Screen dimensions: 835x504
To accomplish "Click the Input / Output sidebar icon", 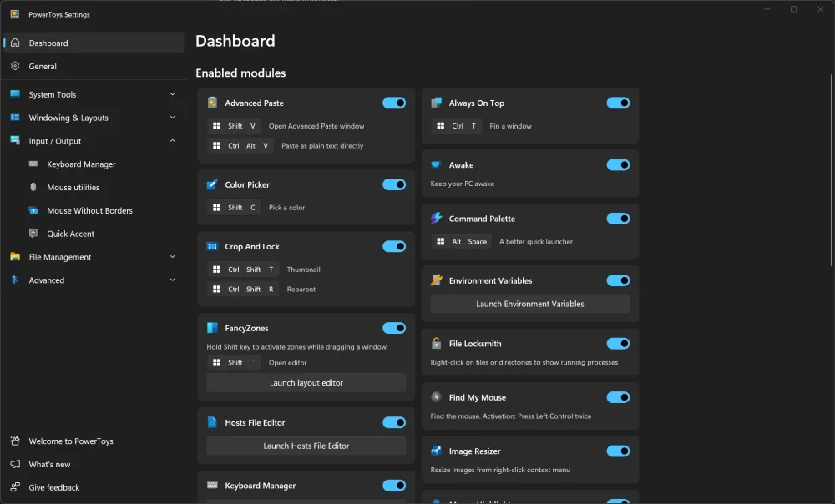I will 15,140.
